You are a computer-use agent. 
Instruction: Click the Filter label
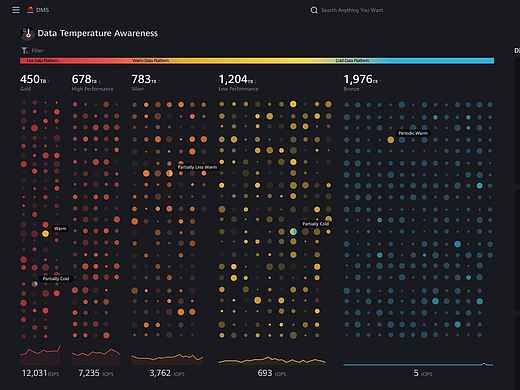tap(37, 50)
